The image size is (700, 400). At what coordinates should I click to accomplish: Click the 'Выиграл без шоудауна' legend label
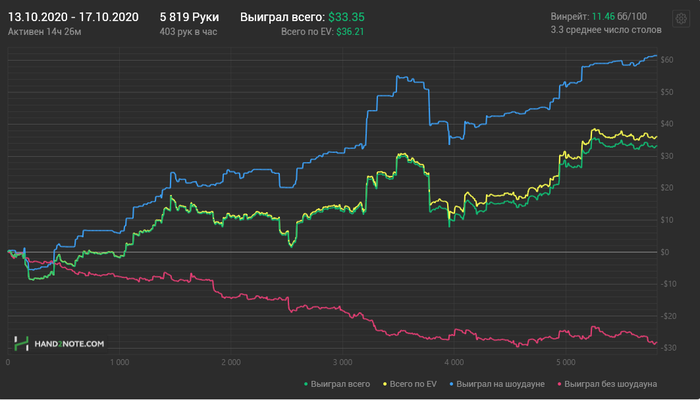click(x=610, y=383)
